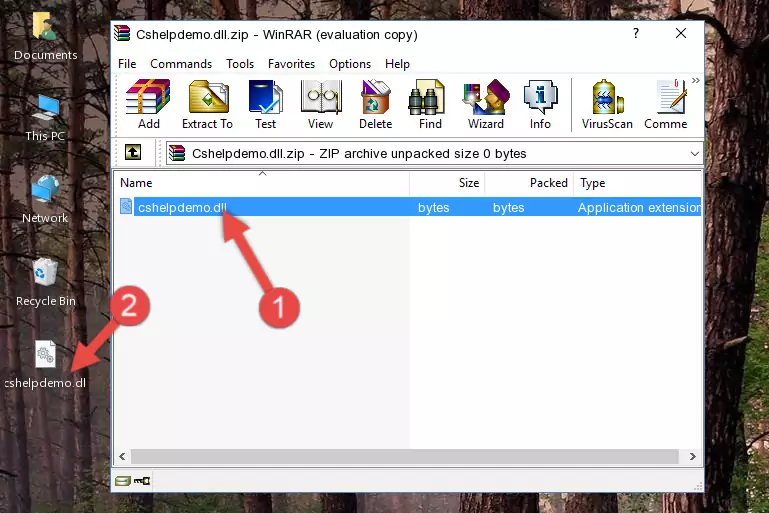The height and width of the screenshot is (513, 769).
Task: Select the Recycle Bin desktop icon
Action: pyautogui.click(x=46, y=282)
